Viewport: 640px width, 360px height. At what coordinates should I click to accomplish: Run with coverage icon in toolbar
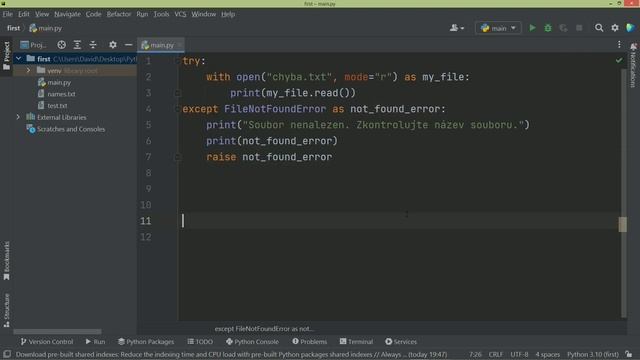(563, 28)
